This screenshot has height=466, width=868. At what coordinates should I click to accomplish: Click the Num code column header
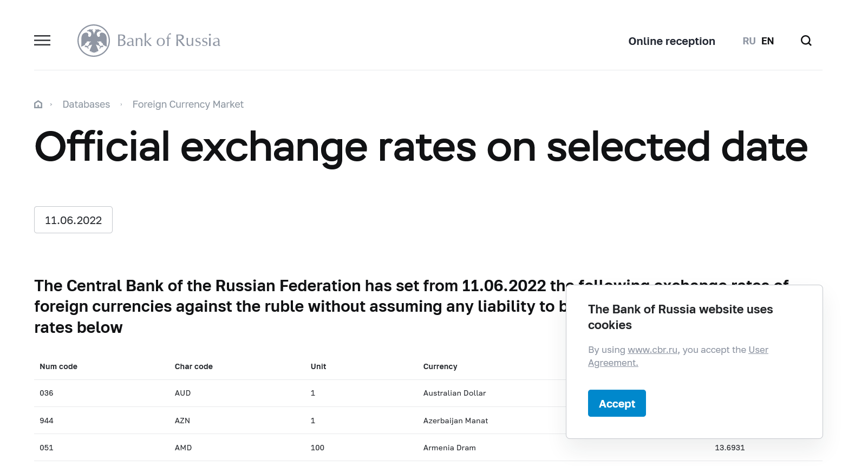[58, 366]
